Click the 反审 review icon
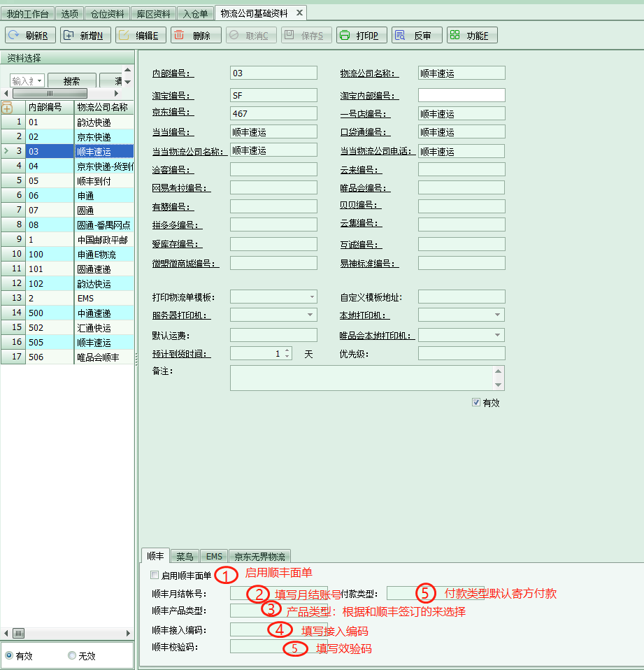644x670 pixels. [401, 35]
